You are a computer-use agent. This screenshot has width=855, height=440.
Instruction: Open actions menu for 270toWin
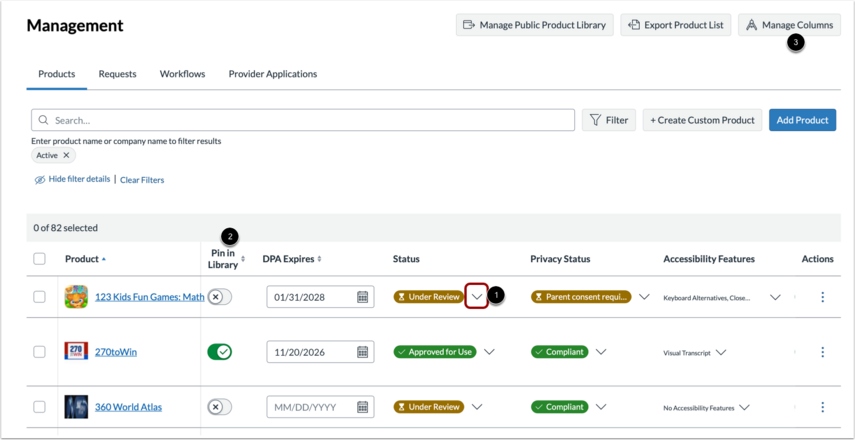[x=822, y=352]
